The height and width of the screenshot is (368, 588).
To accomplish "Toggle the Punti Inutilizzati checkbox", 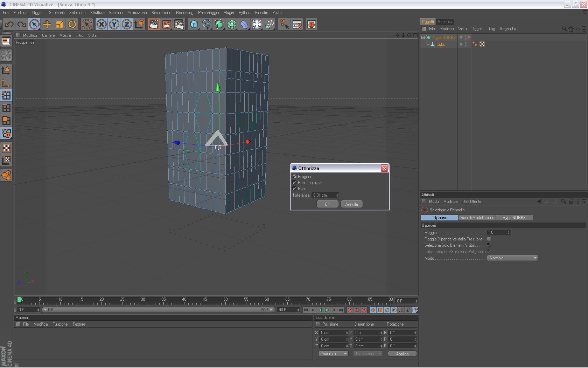I will click(295, 183).
